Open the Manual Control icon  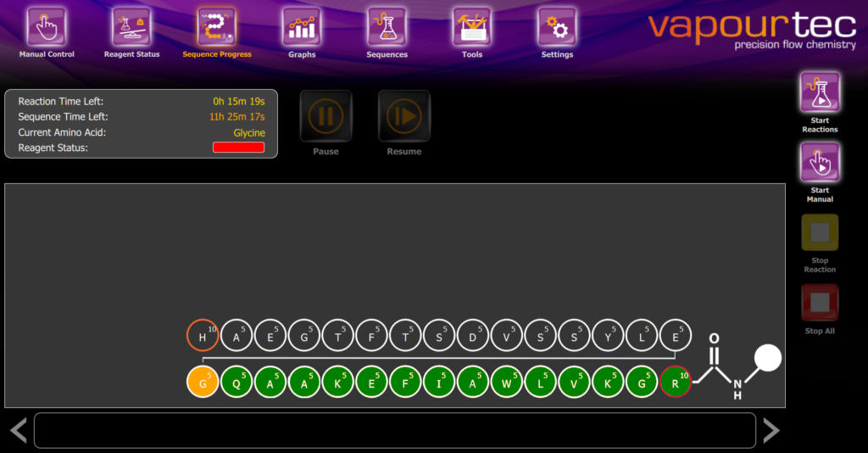click(47, 27)
